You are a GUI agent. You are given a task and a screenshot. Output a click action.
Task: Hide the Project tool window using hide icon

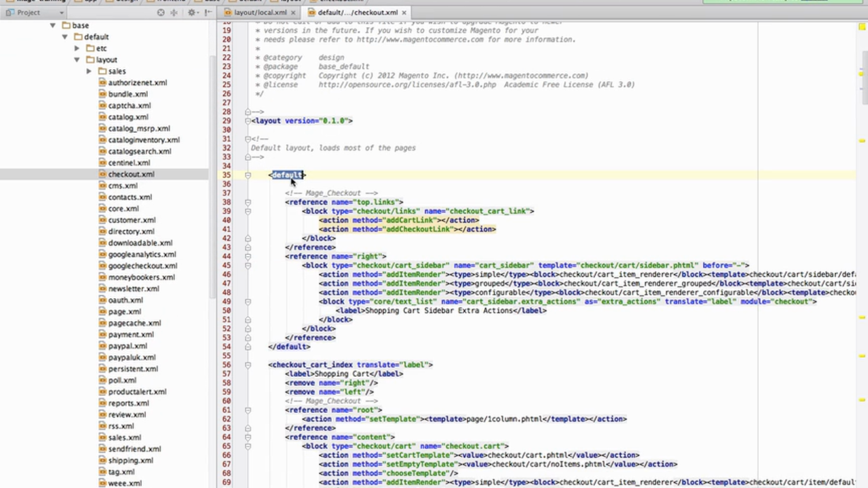pos(208,12)
